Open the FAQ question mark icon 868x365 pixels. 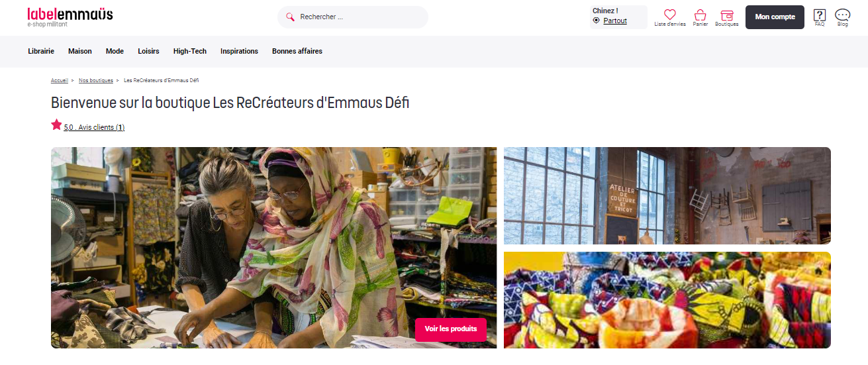tap(820, 15)
